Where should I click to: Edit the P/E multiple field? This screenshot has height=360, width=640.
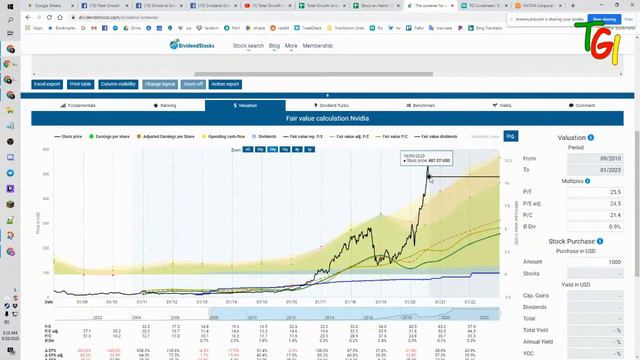click(595, 192)
